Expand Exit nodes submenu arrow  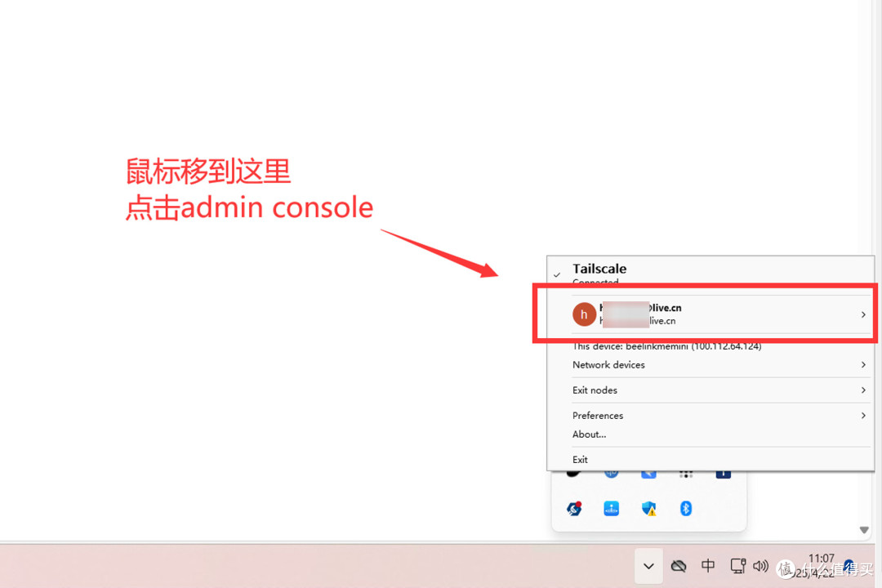pos(863,390)
